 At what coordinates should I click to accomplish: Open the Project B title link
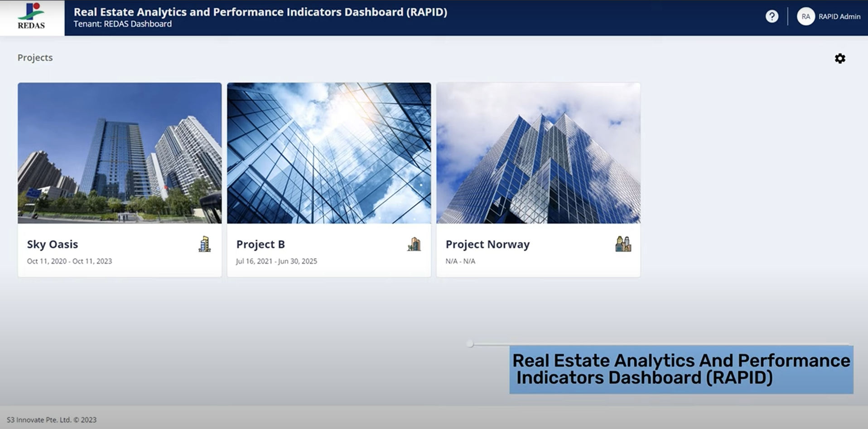tap(260, 244)
